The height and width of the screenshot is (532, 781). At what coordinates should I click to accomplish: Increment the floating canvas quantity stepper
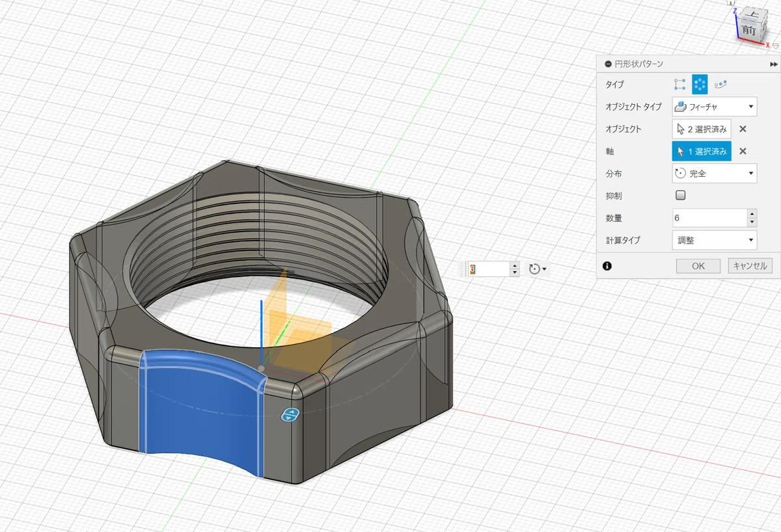(x=515, y=265)
